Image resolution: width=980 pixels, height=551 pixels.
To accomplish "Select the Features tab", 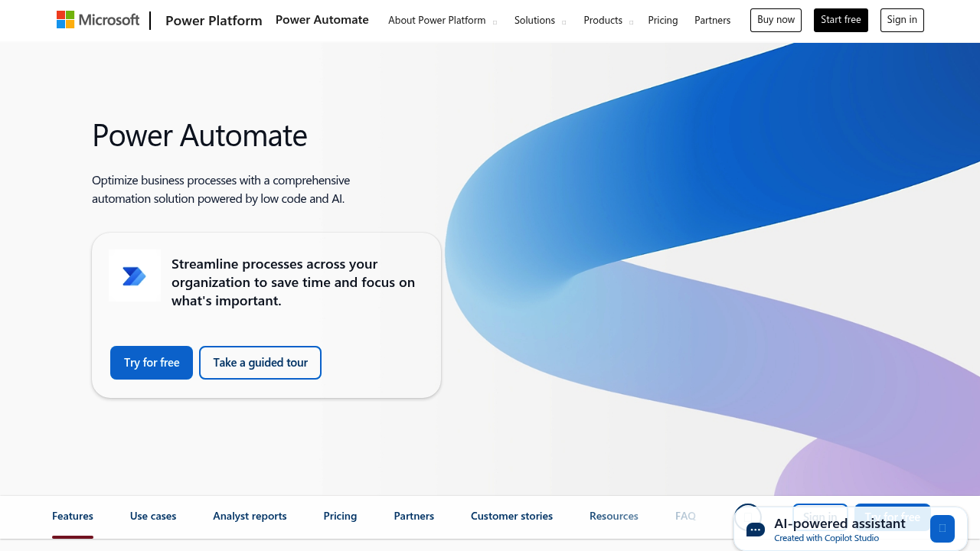I will tap(73, 517).
